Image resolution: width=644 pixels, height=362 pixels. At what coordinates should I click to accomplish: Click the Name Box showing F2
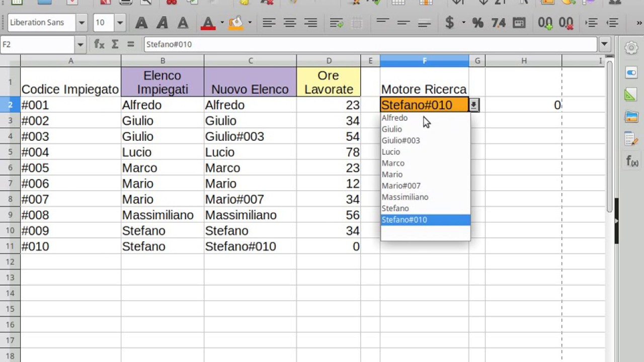[37, 44]
